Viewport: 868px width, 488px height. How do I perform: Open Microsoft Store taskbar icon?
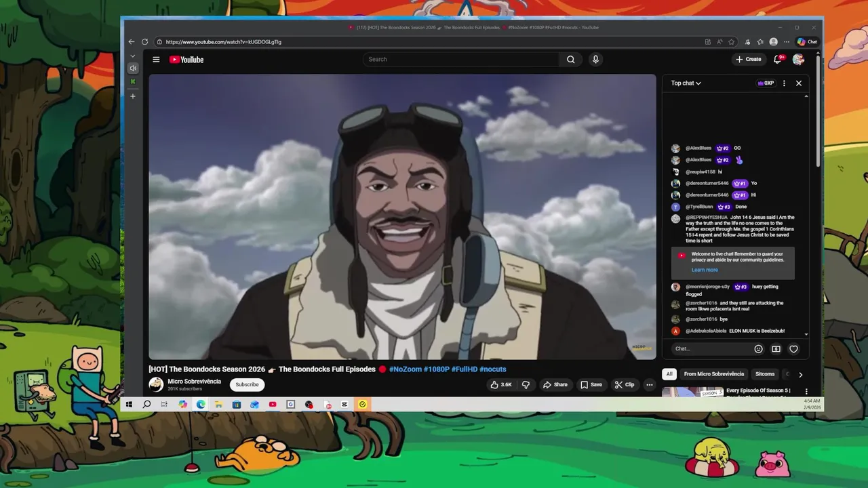pos(237,405)
